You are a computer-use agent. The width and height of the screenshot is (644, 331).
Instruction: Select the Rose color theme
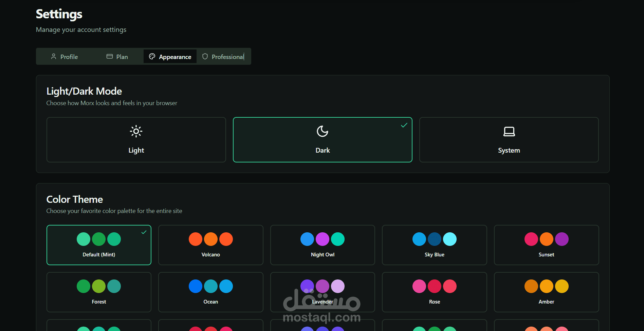[435, 292]
